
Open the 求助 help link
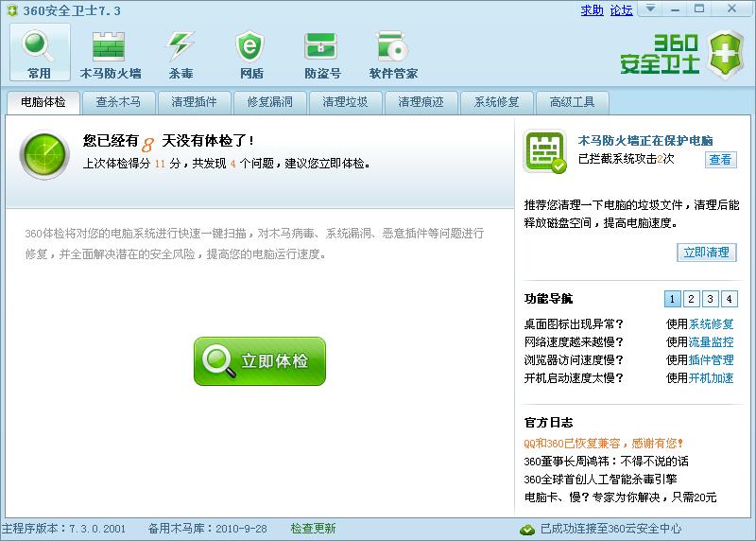click(x=592, y=10)
